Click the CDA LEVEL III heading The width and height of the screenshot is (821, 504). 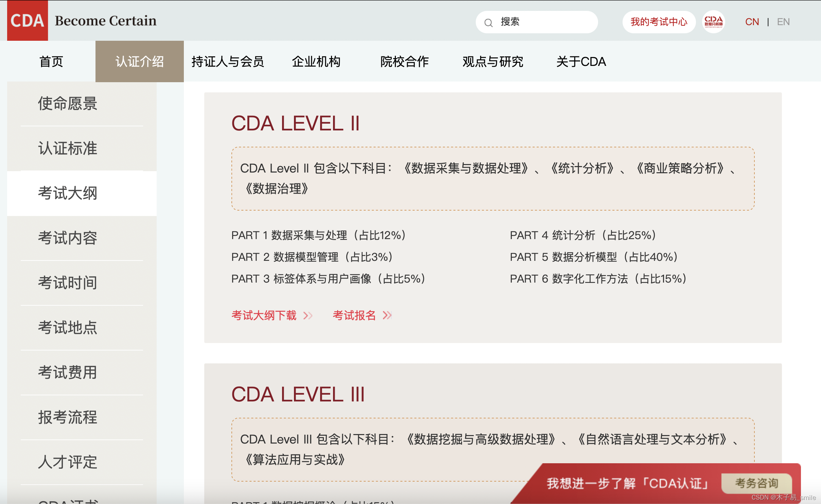[298, 394]
